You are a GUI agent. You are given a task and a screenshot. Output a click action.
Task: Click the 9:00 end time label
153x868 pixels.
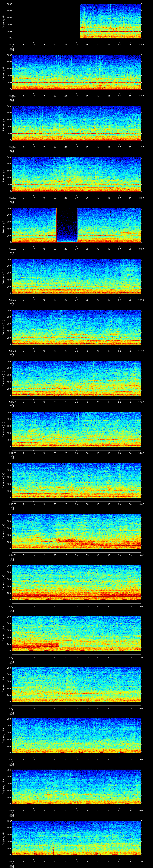point(141,249)
